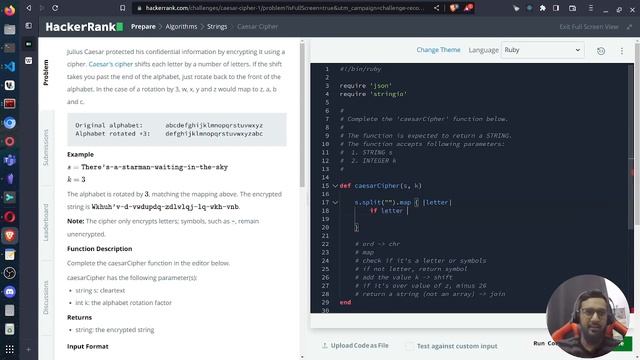Go back in browser history
Image resolution: width=640 pixels, height=360 pixels.
pos(28,8)
